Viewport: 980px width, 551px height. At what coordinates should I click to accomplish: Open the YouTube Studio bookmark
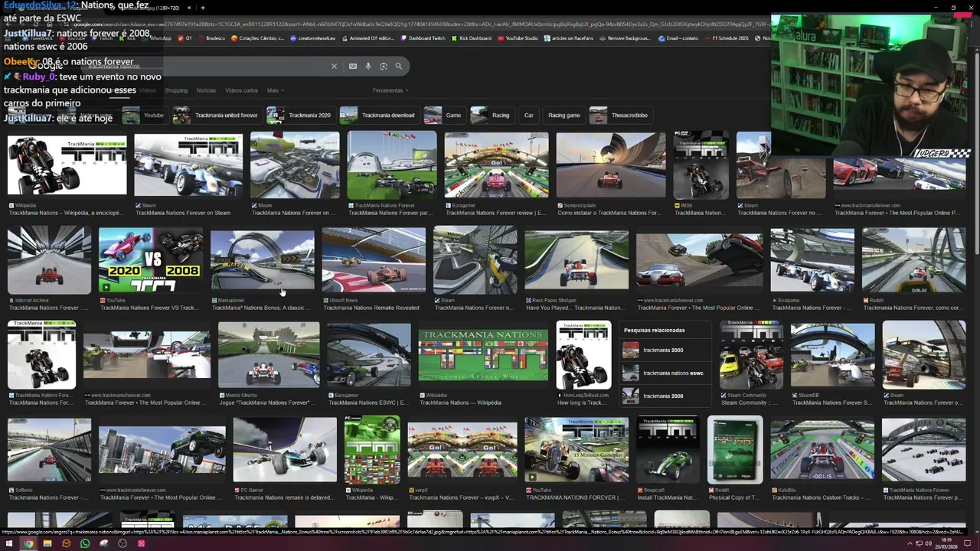coord(518,38)
